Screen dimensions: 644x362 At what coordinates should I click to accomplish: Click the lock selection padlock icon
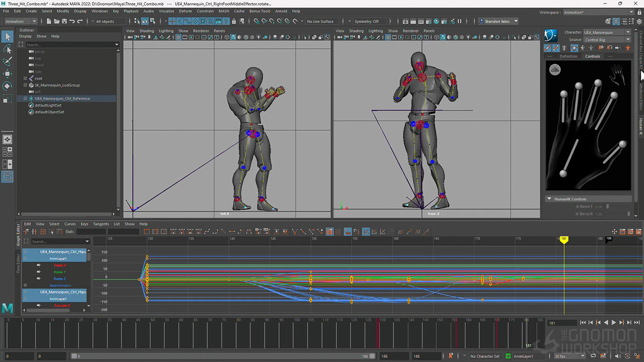point(233,22)
